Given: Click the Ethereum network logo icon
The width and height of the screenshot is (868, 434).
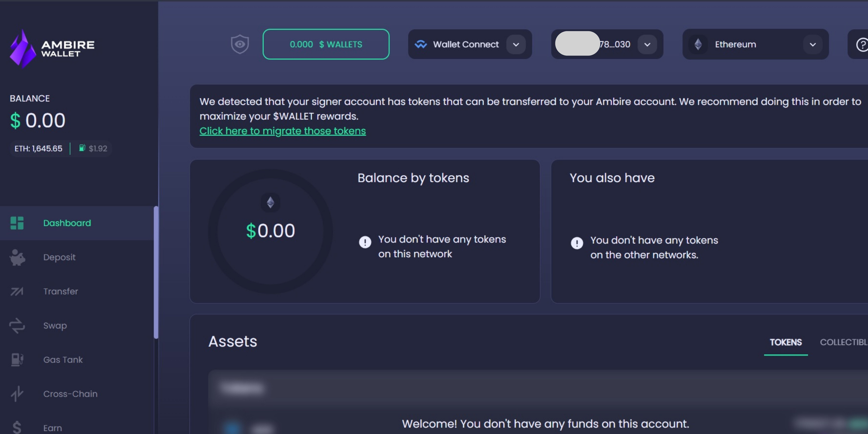Looking at the screenshot, I should tap(698, 44).
